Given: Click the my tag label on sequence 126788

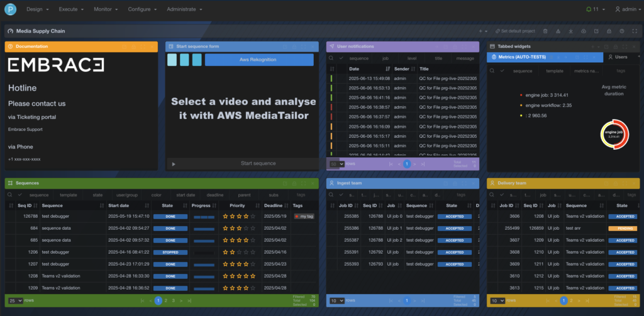Looking at the screenshot, I should click(x=304, y=216).
